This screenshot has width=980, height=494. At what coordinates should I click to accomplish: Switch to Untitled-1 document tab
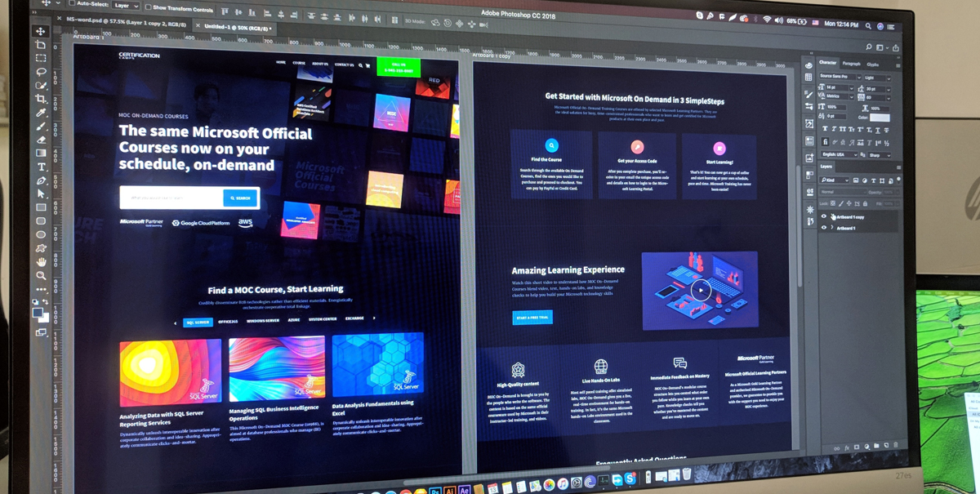click(237, 27)
